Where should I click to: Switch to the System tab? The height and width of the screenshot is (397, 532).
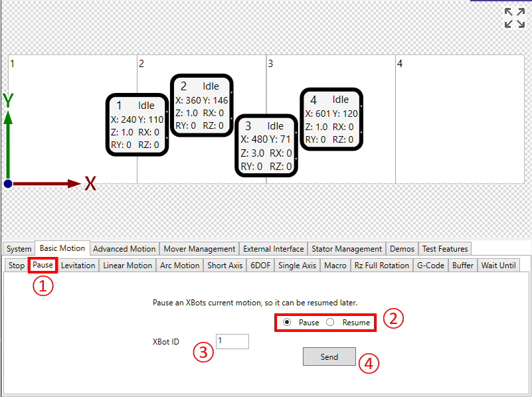(19, 249)
